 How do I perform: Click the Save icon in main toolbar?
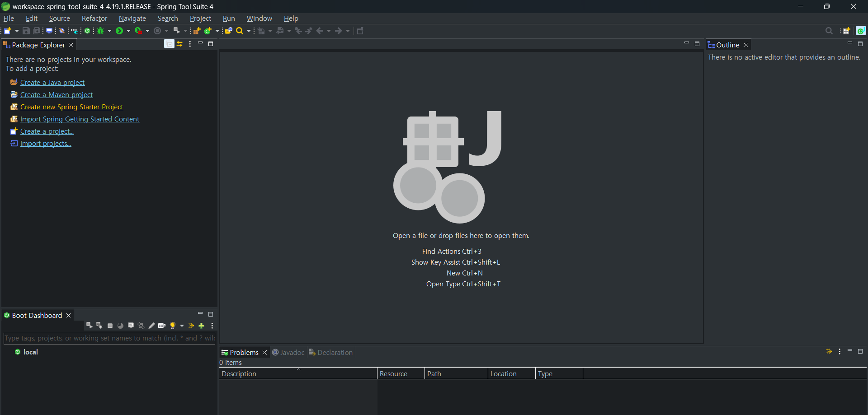click(x=26, y=31)
